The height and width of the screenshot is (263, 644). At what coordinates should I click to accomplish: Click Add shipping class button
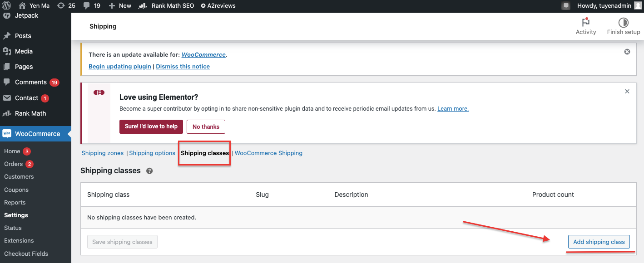pyautogui.click(x=599, y=242)
